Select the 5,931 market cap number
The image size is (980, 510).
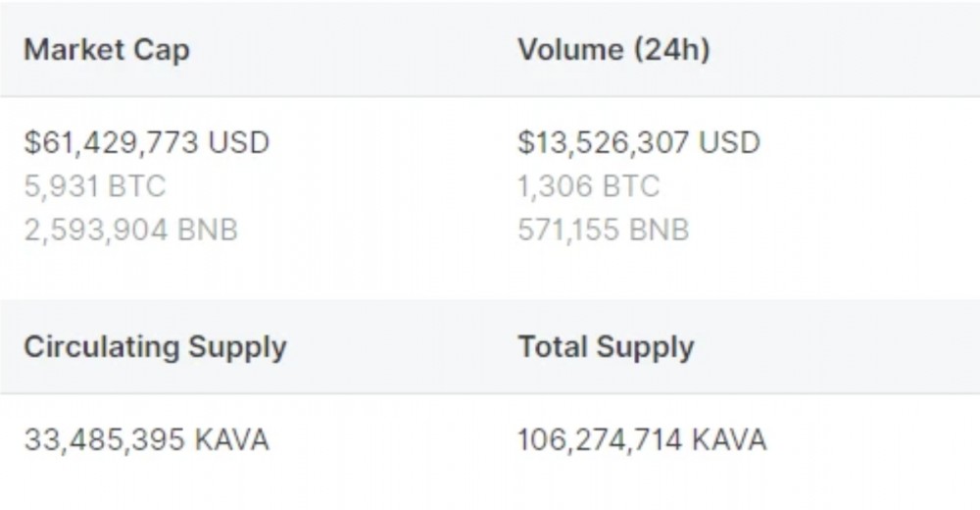tap(61, 186)
